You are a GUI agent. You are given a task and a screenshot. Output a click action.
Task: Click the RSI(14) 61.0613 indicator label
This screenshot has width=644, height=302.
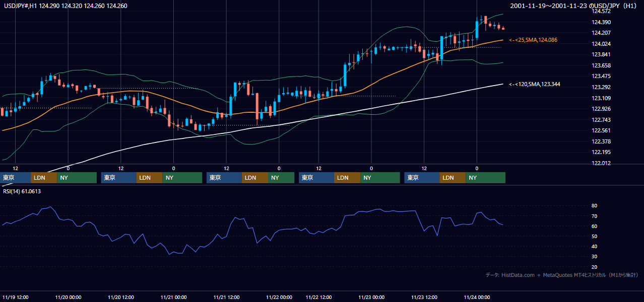coord(22,191)
